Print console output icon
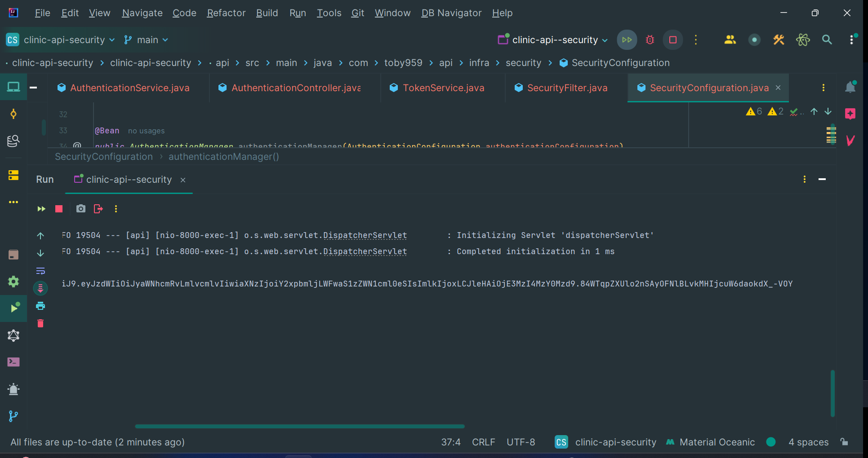Viewport: 868px width, 458px height. [40, 306]
